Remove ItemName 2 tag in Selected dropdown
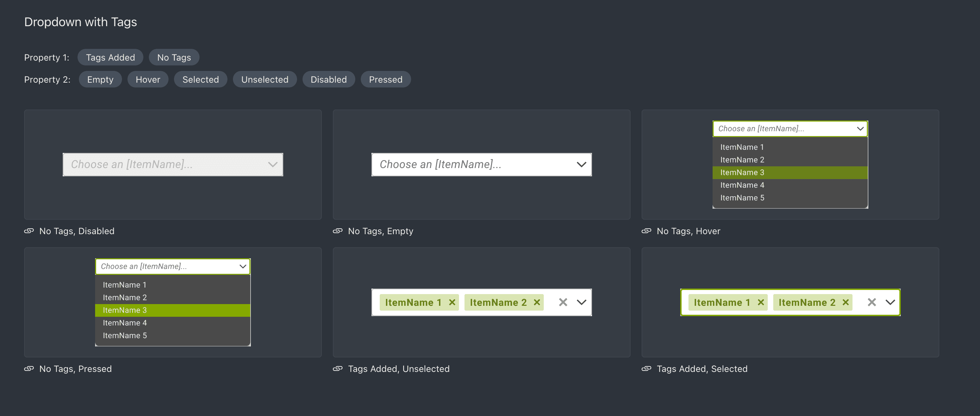 tap(846, 302)
